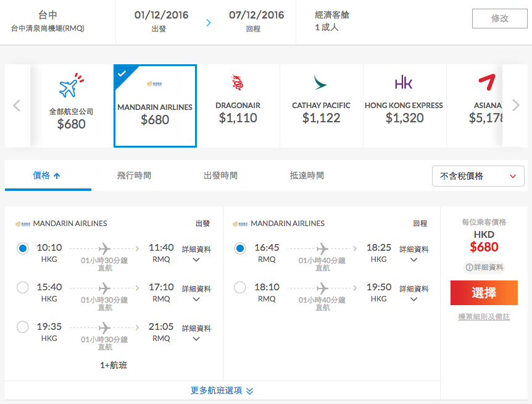Click the arrow between departure and return dates
This screenshot has width=532, height=404.
point(209,23)
